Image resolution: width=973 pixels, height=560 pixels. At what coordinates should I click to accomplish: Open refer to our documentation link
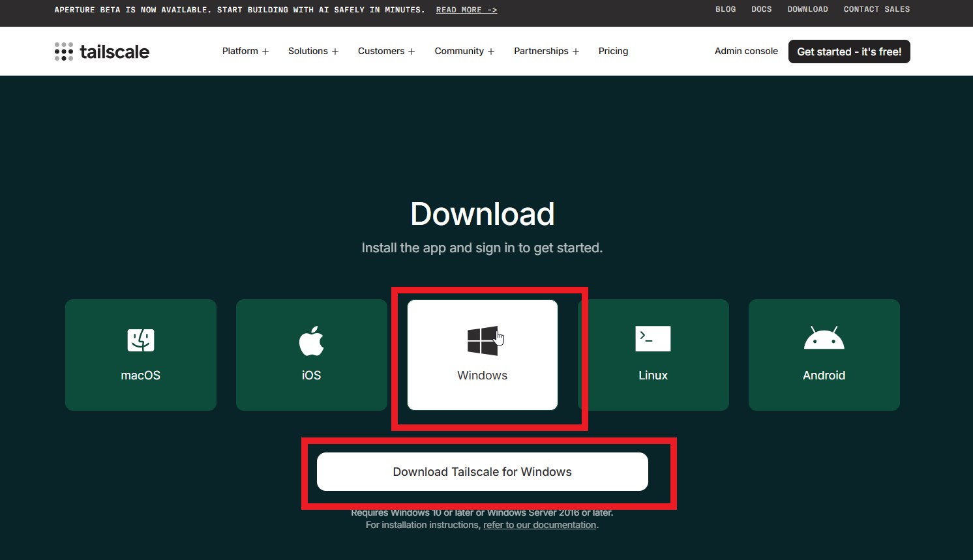click(540, 525)
